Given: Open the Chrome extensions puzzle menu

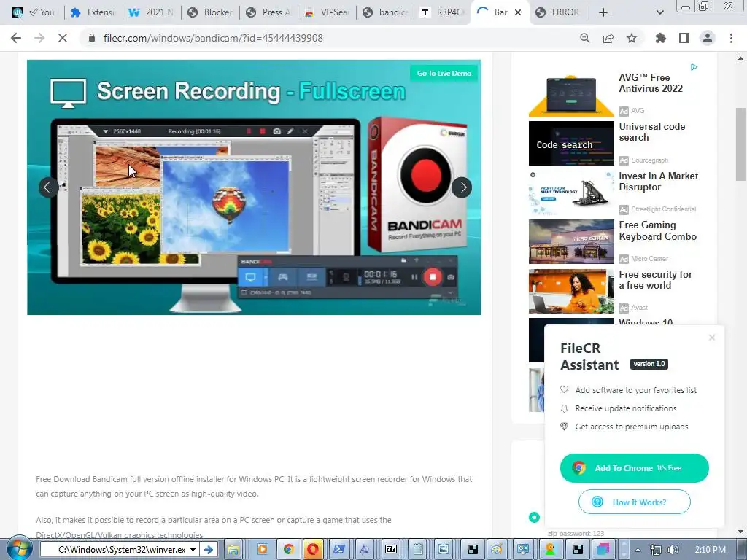Looking at the screenshot, I should pos(661,38).
